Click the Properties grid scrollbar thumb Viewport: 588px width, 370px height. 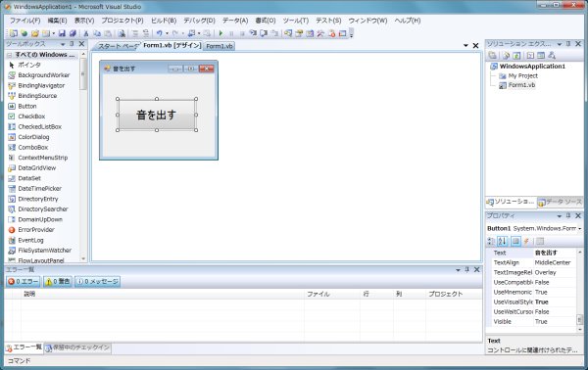point(579,320)
